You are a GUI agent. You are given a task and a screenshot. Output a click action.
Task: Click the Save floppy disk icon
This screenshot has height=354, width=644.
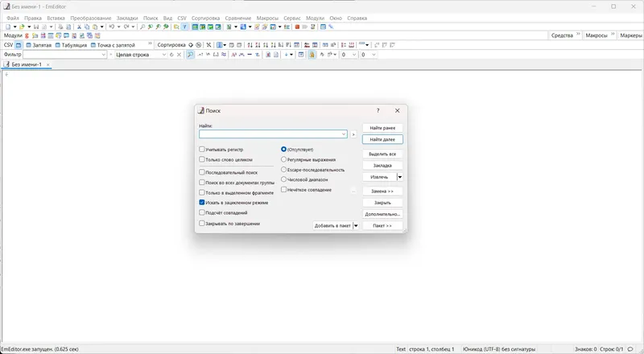(x=36, y=27)
